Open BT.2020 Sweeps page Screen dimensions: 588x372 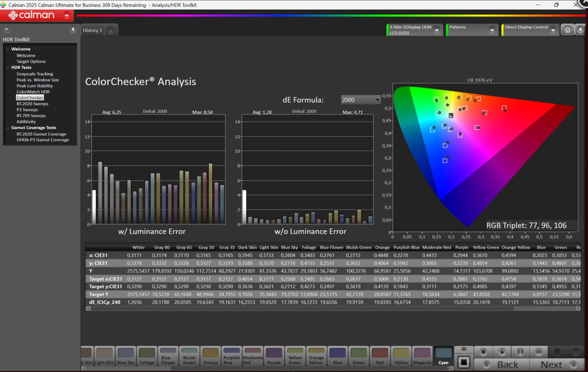[x=32, y=104]
